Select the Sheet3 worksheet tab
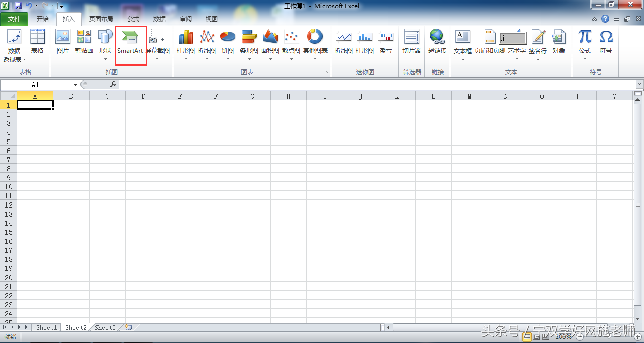 coord(105,327)
